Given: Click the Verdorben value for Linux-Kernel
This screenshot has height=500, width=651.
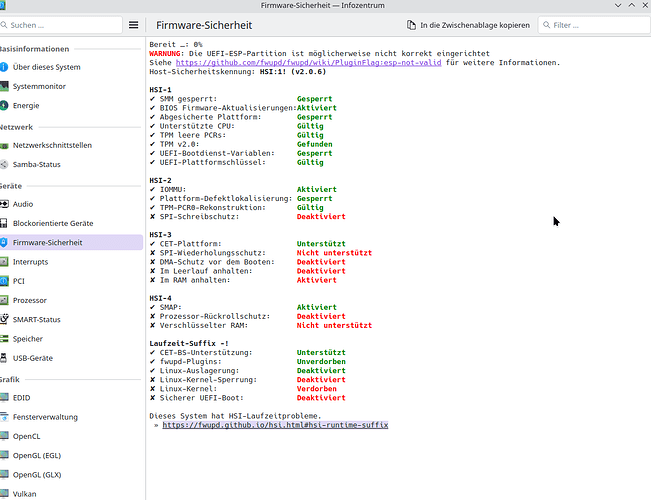Looking at the screenshot, I should [x=316, y=389].
